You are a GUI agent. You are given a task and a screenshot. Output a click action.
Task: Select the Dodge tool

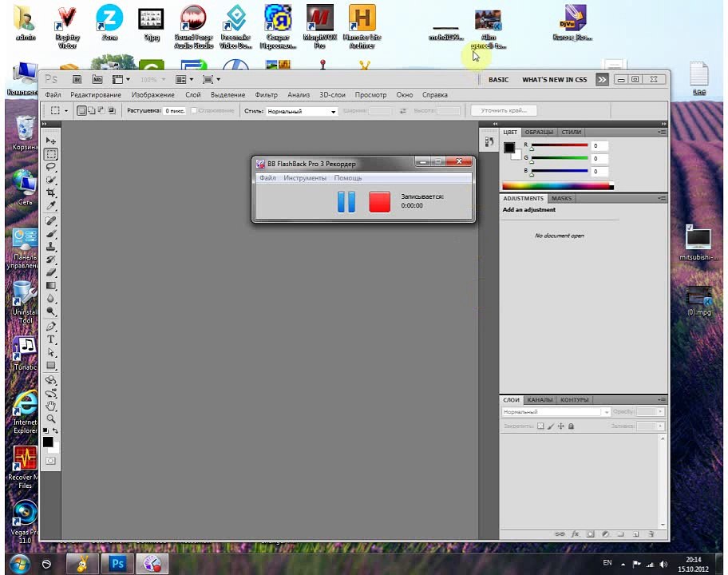(50, 311)
